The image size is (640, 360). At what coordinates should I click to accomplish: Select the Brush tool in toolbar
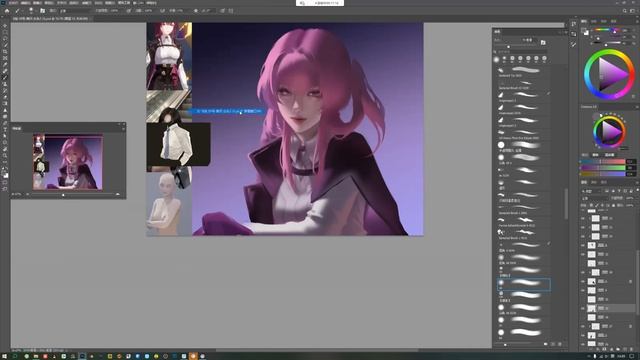click(x=5, y=77)
